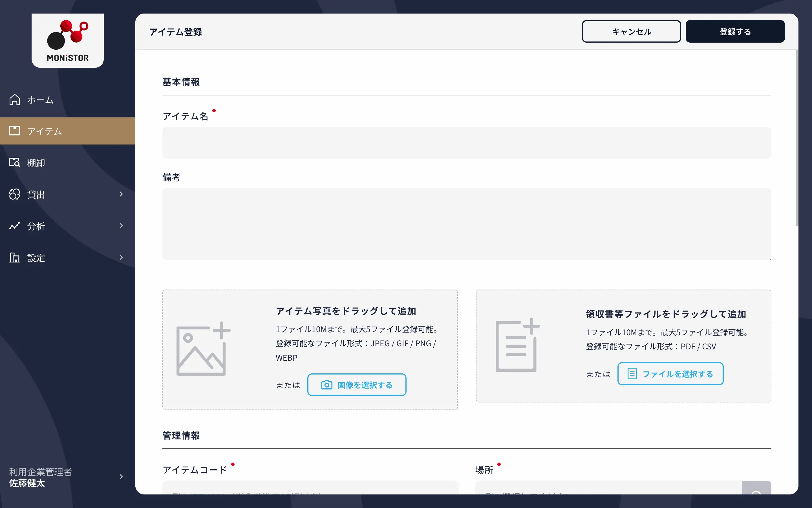Click the 貸出 lending icon
The width and height of the screenshot is (812, 508).
pyautogui.click(x=14, y=194)
